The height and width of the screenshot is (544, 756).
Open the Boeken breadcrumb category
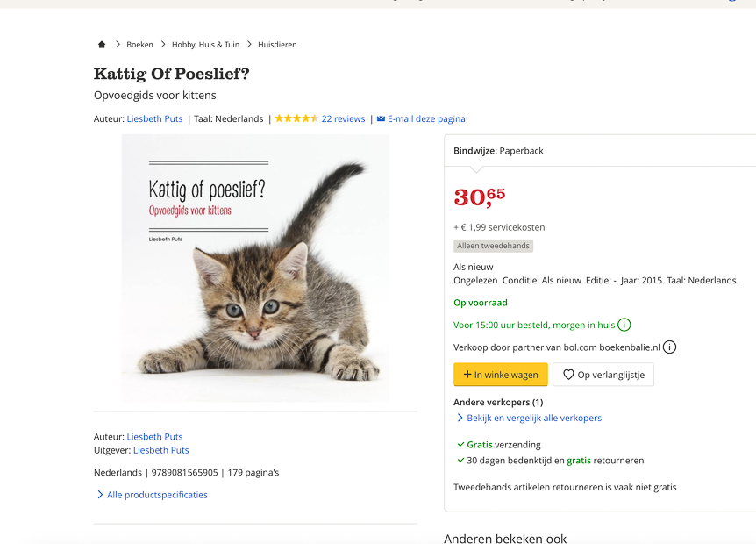pos(139,45)
